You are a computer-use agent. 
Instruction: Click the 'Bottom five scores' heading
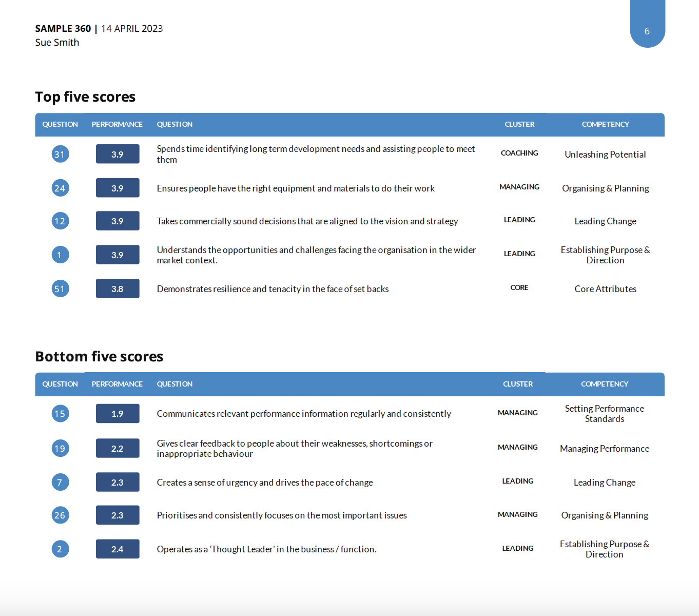[99, 357]
